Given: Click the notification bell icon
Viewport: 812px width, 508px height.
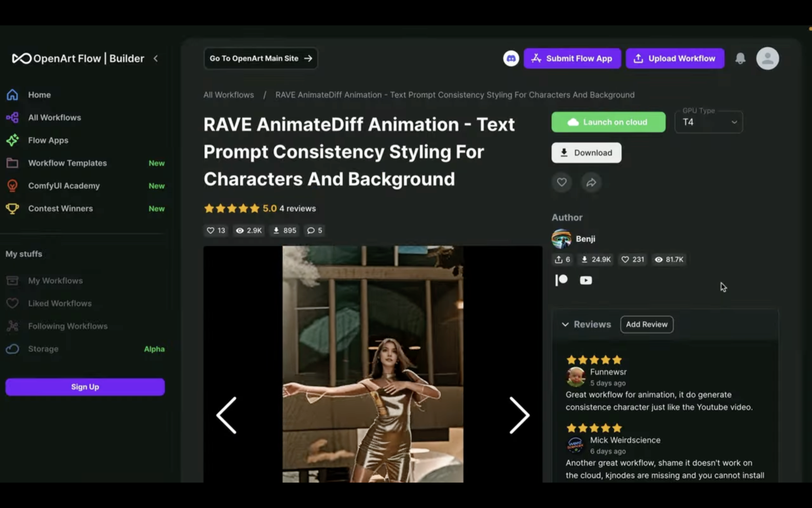Looking at the screenshot, I should tap(741, 58).
